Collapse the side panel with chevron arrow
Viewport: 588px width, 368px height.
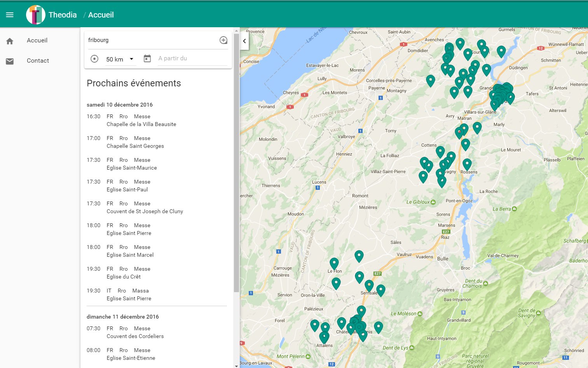(x=244, y=41)
